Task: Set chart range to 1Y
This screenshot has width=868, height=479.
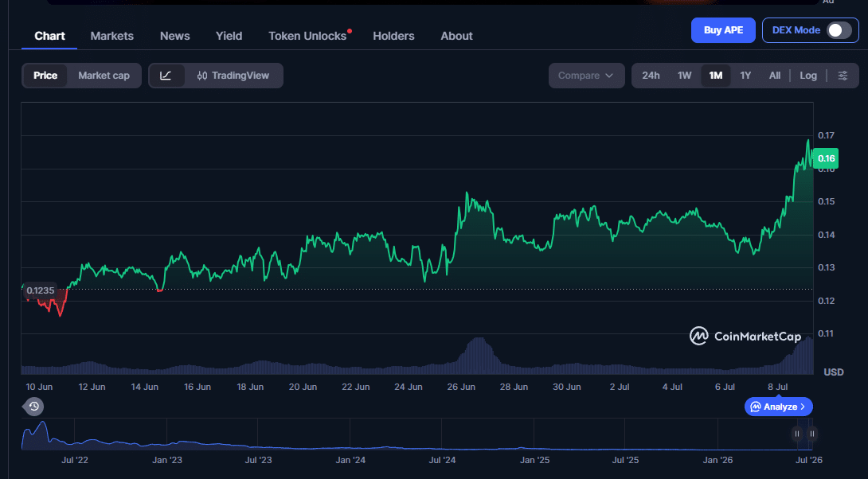Action: pyautogui.click(x=745, y=76)
